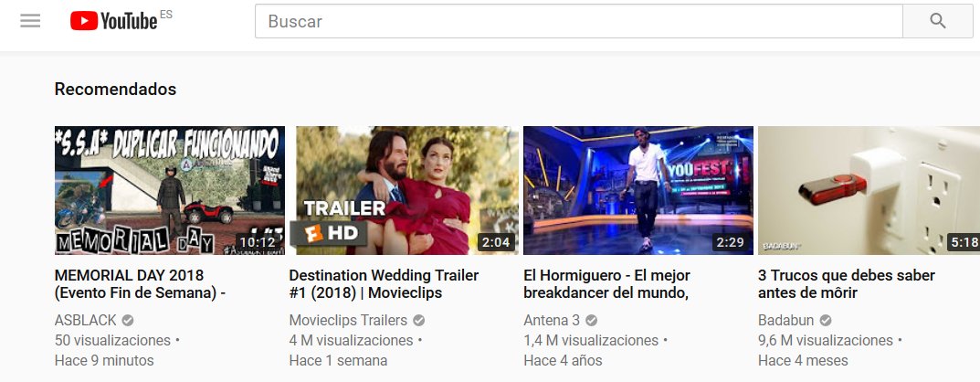
Task: Open the title MEMORIAL DAY 2018 (Evento Fin de Semana)
Action: [140, 284]
